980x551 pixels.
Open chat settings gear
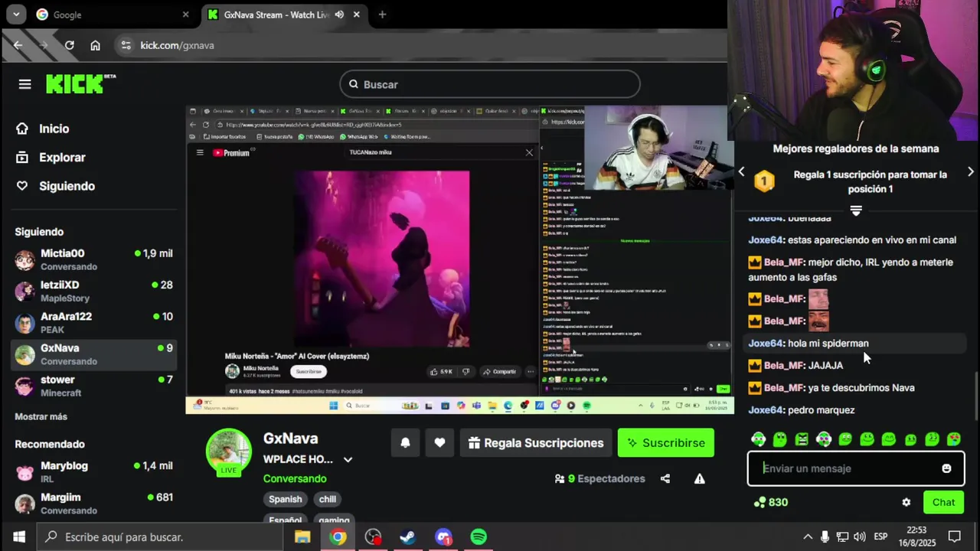(x=906, y=503)
